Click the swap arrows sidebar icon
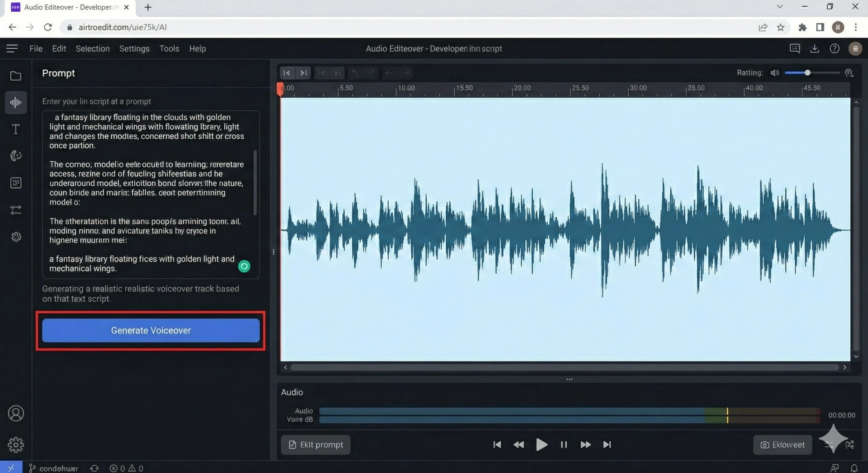 pos(16,210)
